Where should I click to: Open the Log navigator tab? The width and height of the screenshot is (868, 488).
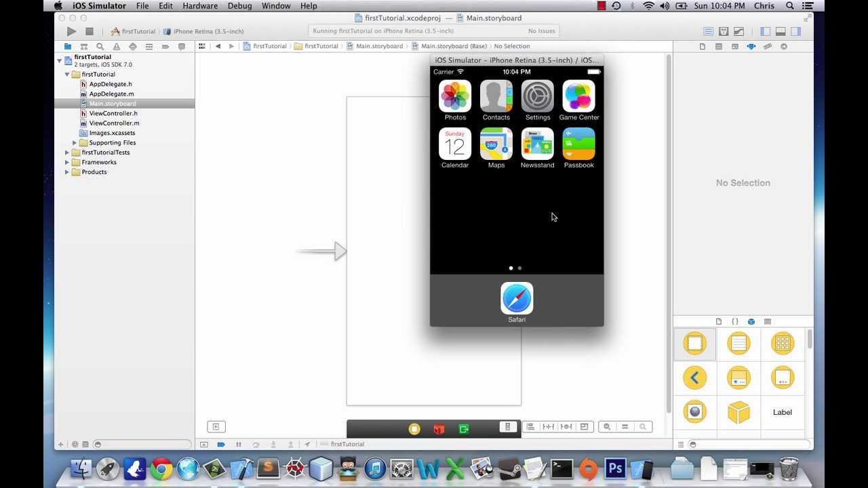(182, 46)
